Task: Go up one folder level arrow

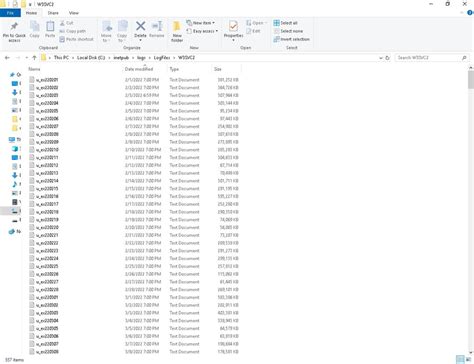Action: (34, 58)
